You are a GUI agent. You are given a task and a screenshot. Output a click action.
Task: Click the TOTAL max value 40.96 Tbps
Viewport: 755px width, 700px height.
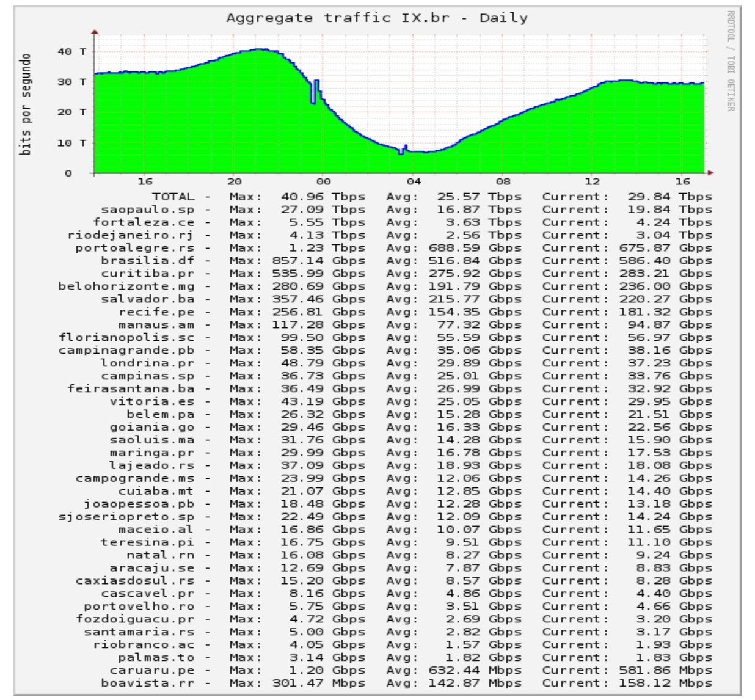click(323, 197)
